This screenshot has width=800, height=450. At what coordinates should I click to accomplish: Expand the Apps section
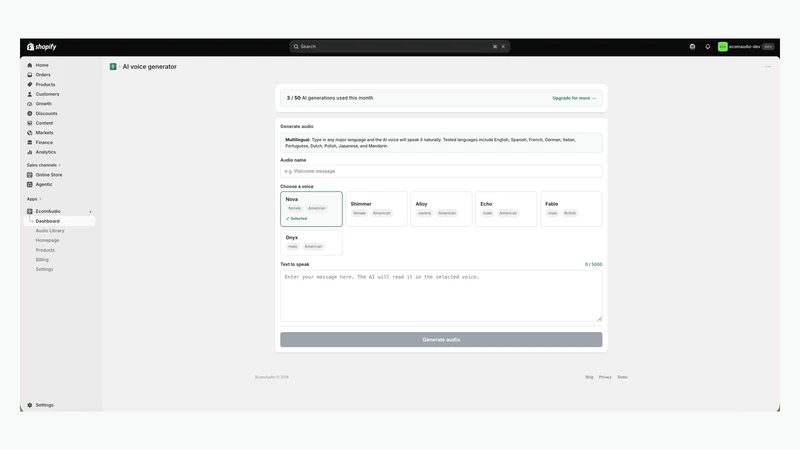(34, 199)
